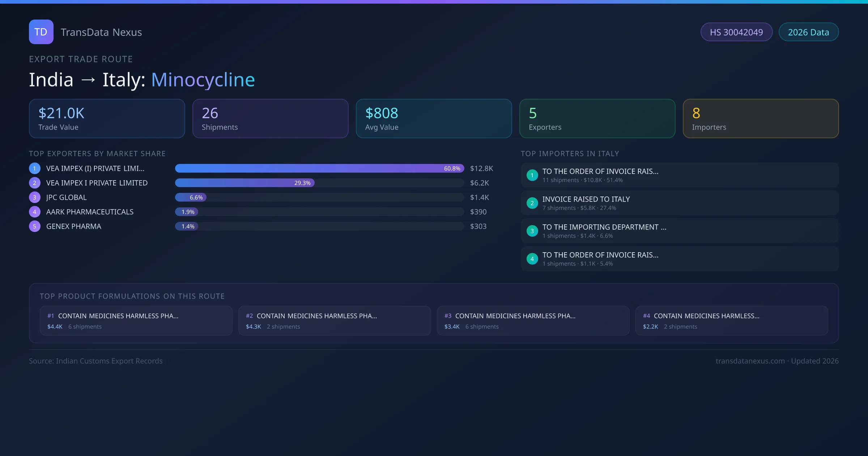Click green rank 2 badge for INVOICE RAISED TO ITALY
Image resolution: width=868 pixels, height=456 pixels.
[x=532, y=203]
